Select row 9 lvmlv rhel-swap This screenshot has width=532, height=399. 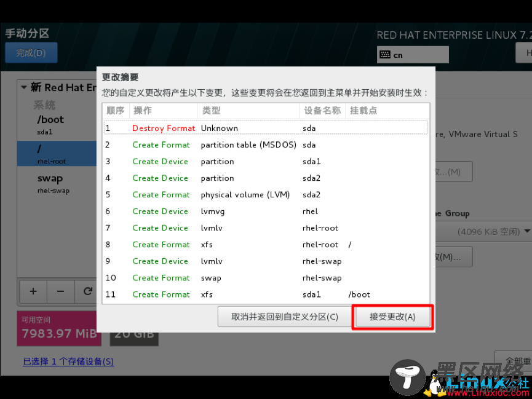coord(266,261)
